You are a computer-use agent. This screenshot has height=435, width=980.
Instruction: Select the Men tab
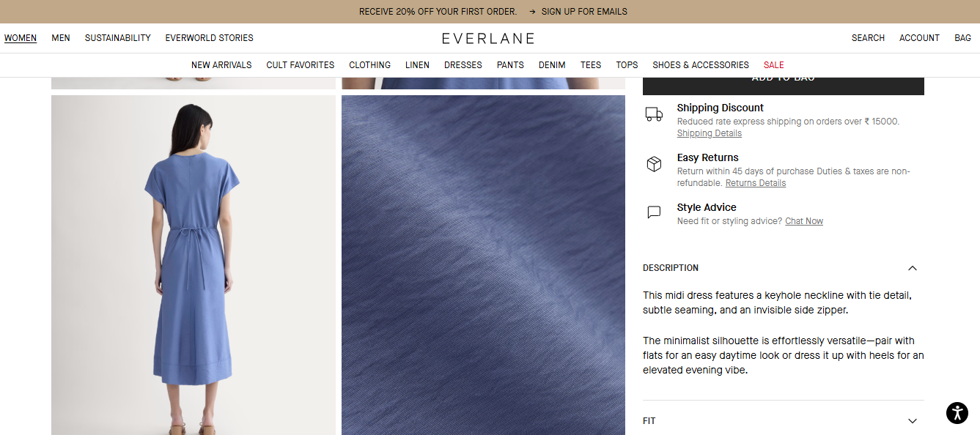[61, 38]
